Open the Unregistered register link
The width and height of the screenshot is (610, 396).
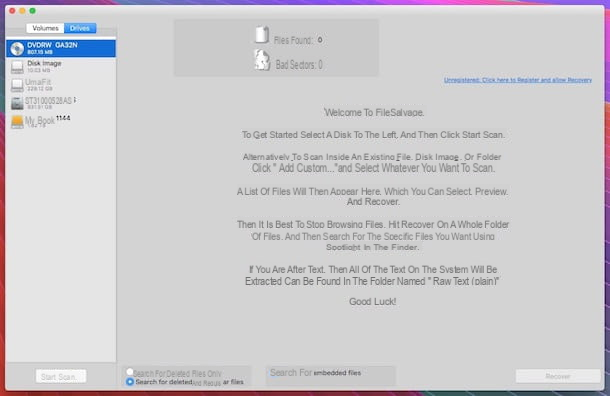point(518,80)
